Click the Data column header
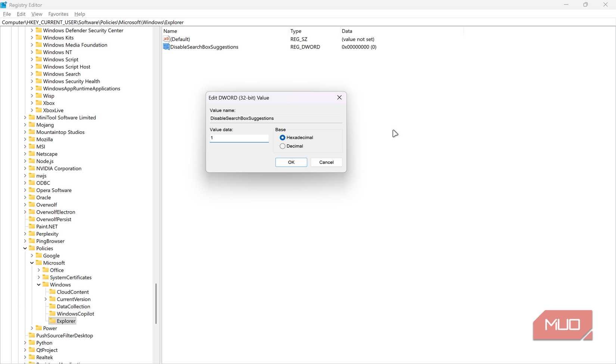616x364 pixels. pyautogui.click(x=402, y=31)
